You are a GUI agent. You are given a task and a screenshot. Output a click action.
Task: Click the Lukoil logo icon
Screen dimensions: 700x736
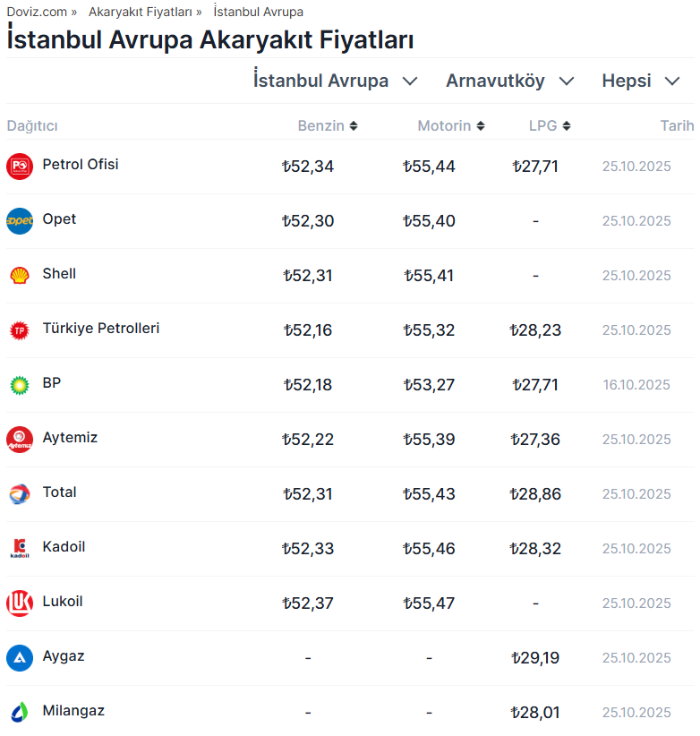[20, 603]
